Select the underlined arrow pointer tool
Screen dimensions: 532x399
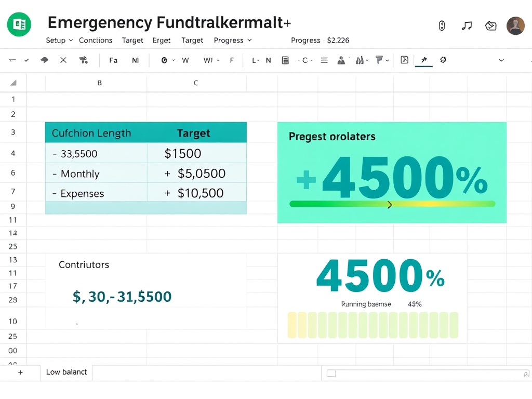coord(424,60)
